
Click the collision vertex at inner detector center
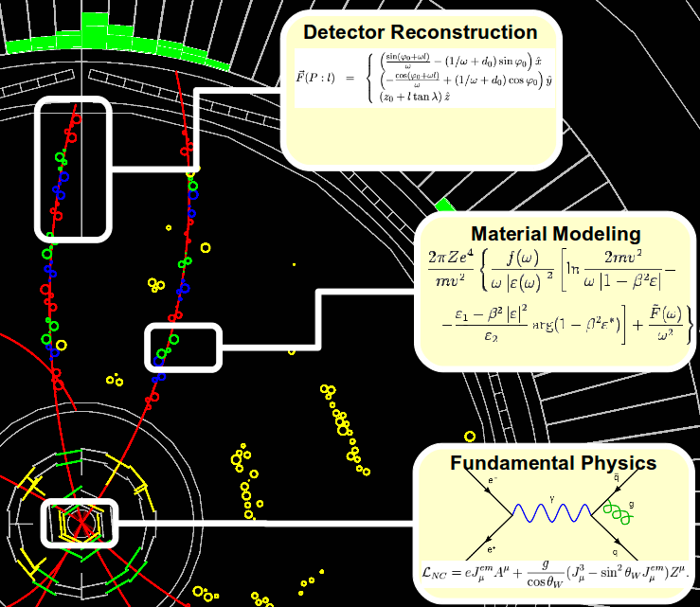click(x=82, y=522)
